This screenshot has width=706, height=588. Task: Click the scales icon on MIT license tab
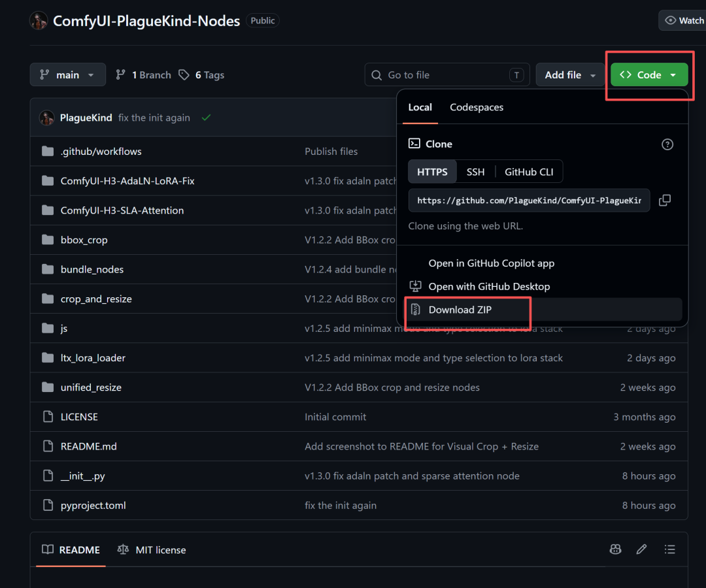[123, 549]
